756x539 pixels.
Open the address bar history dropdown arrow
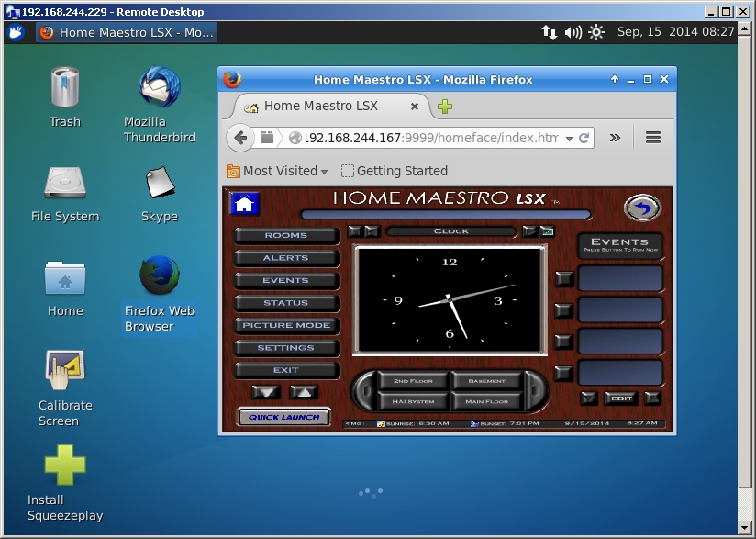coord(569,139)
